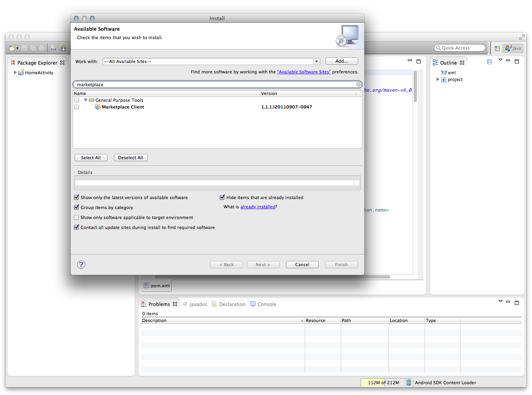Sort problems by Description column
This screenshot has width=532, height=395.
(x=223, y=320)
